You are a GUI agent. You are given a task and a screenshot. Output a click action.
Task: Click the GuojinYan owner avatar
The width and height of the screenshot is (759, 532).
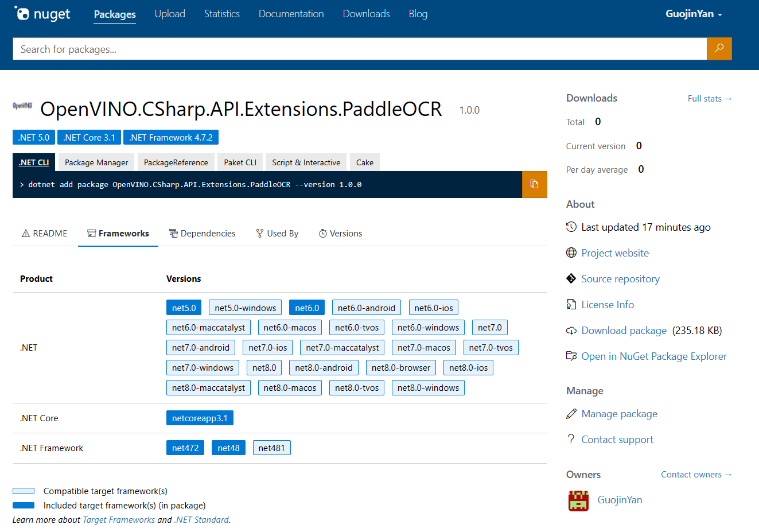578,500
